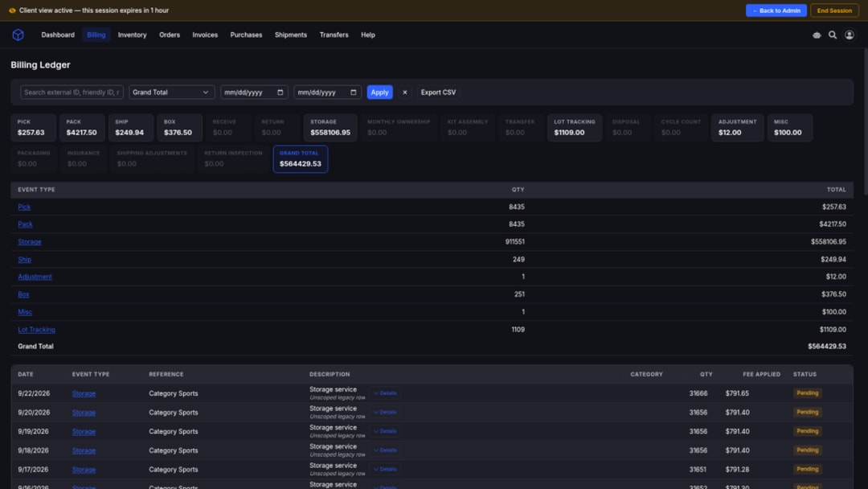Click Pending status of the 9/22/2026 row
Viewport: 868px width, 489px height.
(807, 393)
